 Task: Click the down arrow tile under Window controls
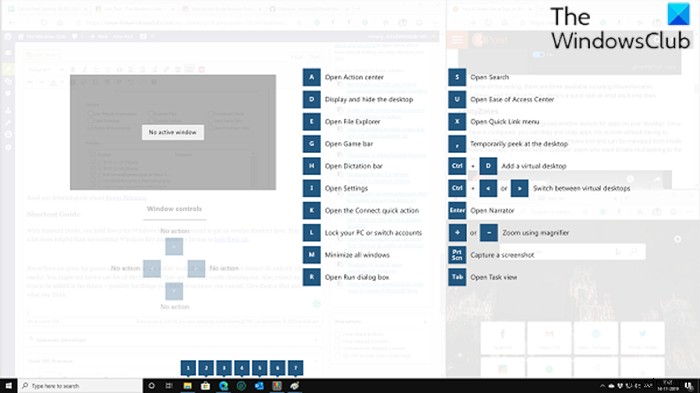(174, 291)
